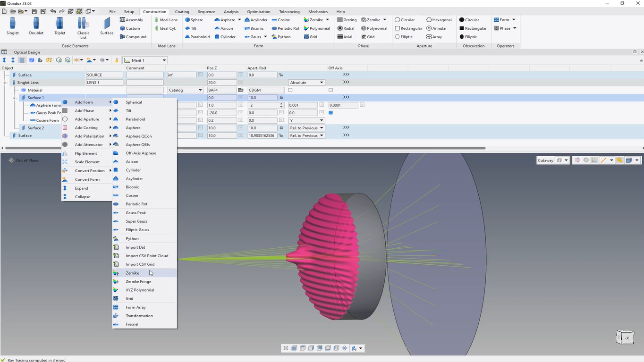The width and height of the screenshot is (644, 362).
Task: Open the Coating ribbon tab
Action: [x=182, y=12]
